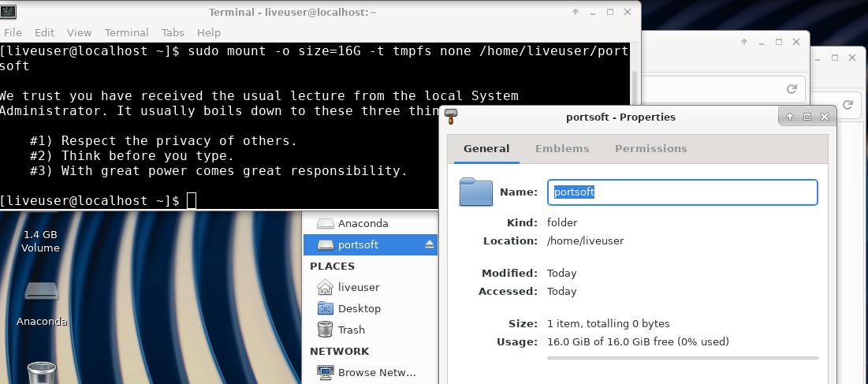
Task: Open liveuser home folder in Places
Action: pyautogui.click(x=371, y=287)
